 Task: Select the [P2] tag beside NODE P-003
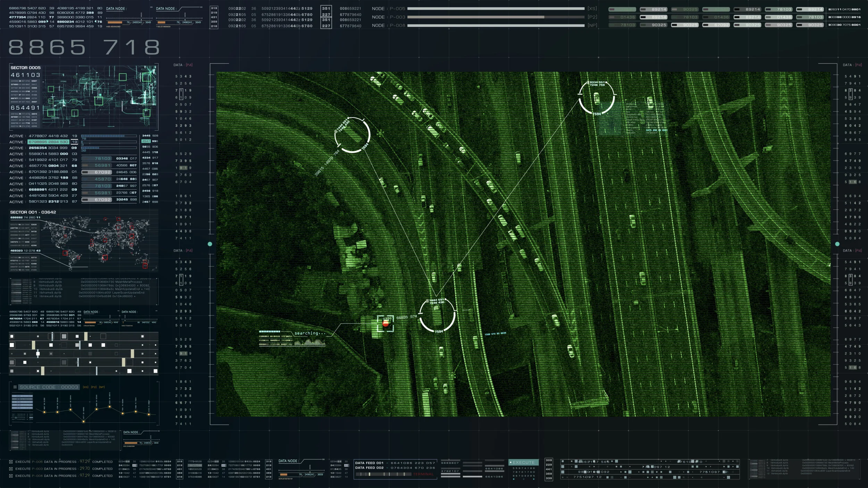[592, 17]
